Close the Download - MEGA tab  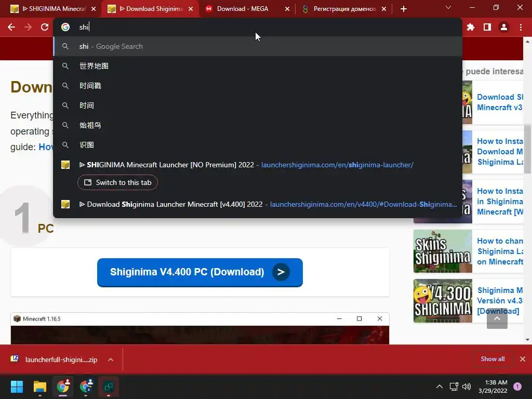(x=287, y=9)
